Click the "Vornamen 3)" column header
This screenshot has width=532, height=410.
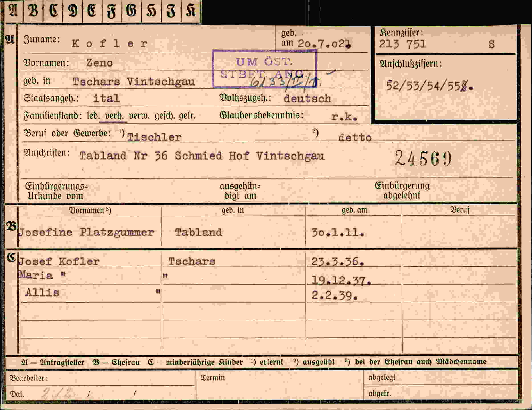click(x=90, y=210)
